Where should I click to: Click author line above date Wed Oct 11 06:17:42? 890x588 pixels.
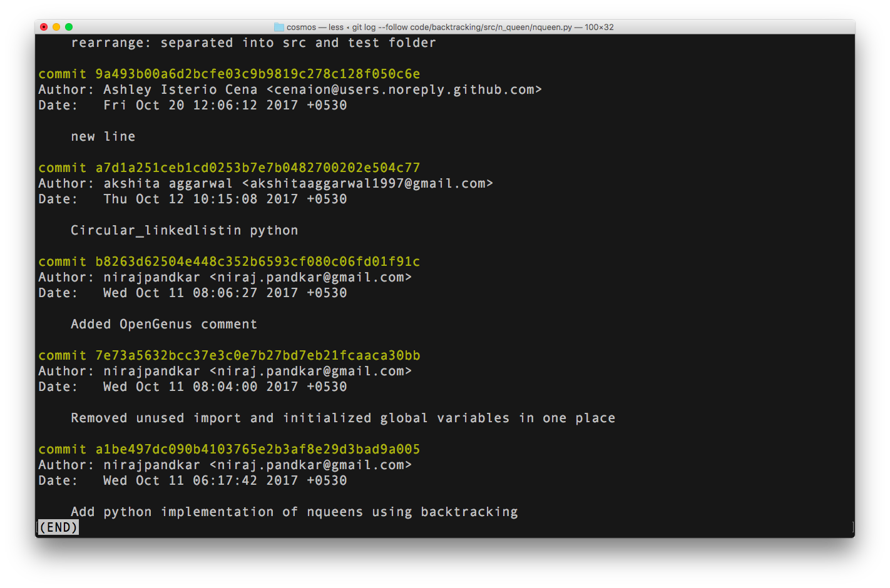click(x=225, y=465)
